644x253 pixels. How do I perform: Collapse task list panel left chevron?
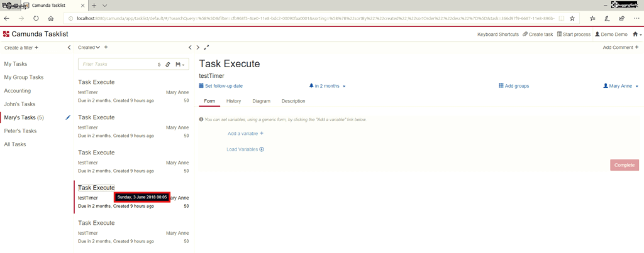click(x=190, y=48)
